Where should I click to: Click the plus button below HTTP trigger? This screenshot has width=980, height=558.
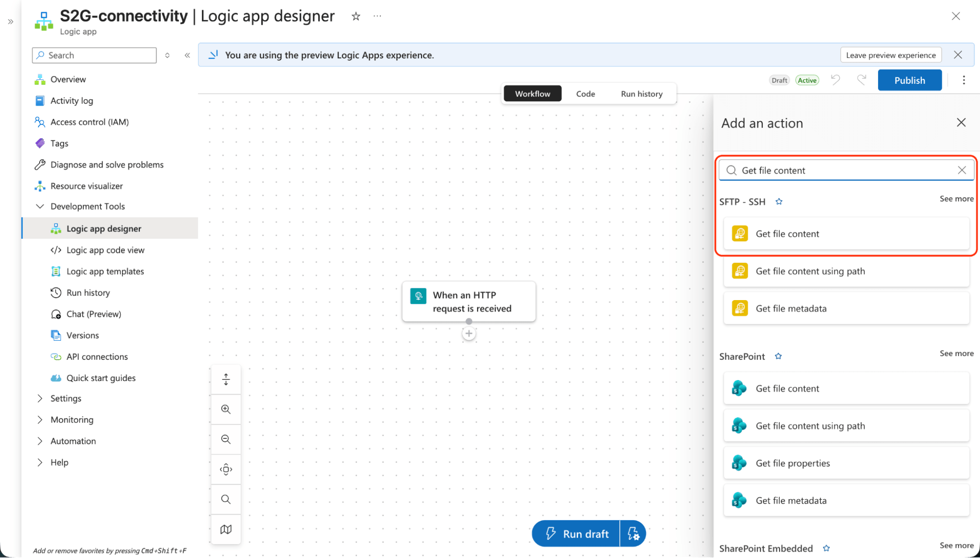coord(469,334)
